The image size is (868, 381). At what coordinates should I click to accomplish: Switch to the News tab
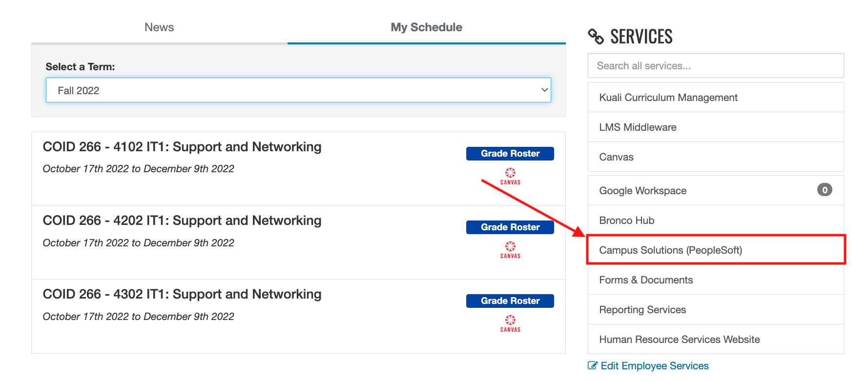(x=159, y=27)
